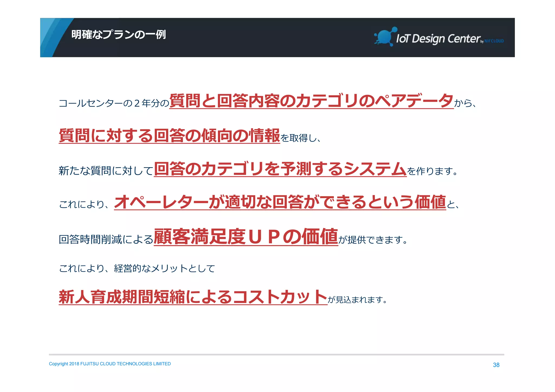Click the page number 38
Image resolution: width=555 pixels, height=392 pixels.
click(x=496, y=365)
